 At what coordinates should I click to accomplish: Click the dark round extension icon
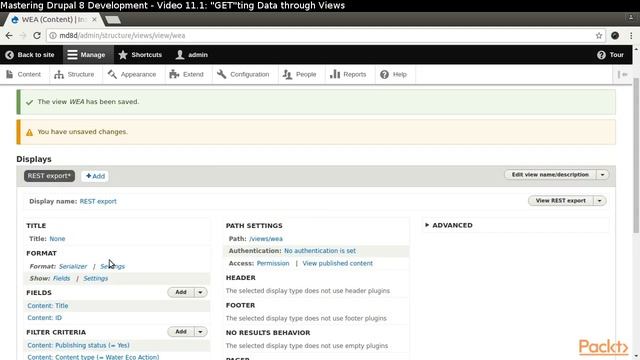[x=615, y=36]
